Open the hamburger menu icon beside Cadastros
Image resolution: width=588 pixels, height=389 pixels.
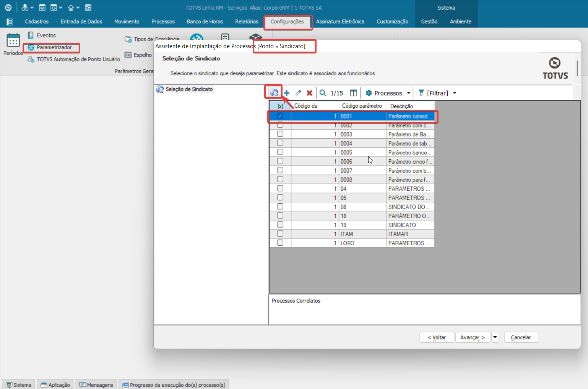pyautogui.click(x=10, y=22)
